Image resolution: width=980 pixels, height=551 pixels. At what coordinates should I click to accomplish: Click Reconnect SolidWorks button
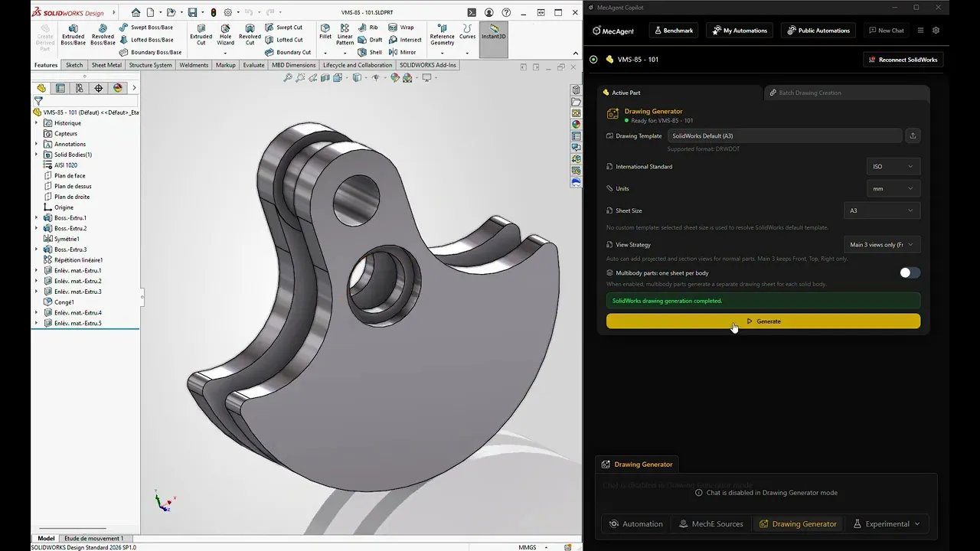click(903, 60)
